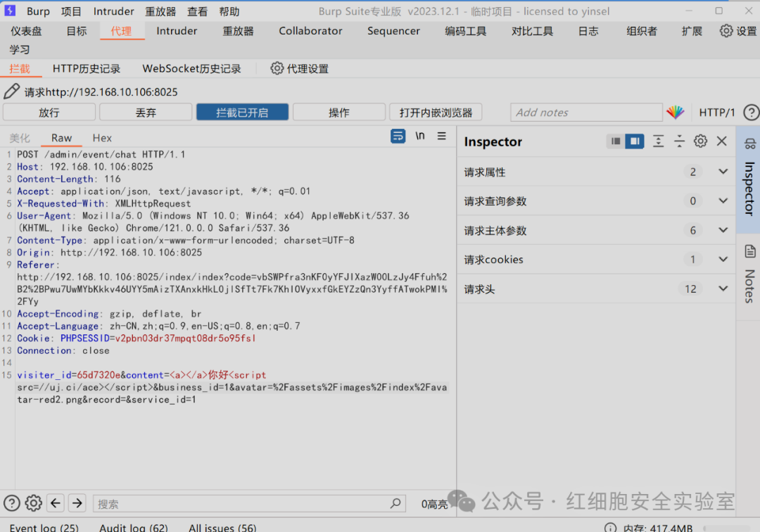Click the 操作 action button
The image size is (760, 532).
[338, 113]
